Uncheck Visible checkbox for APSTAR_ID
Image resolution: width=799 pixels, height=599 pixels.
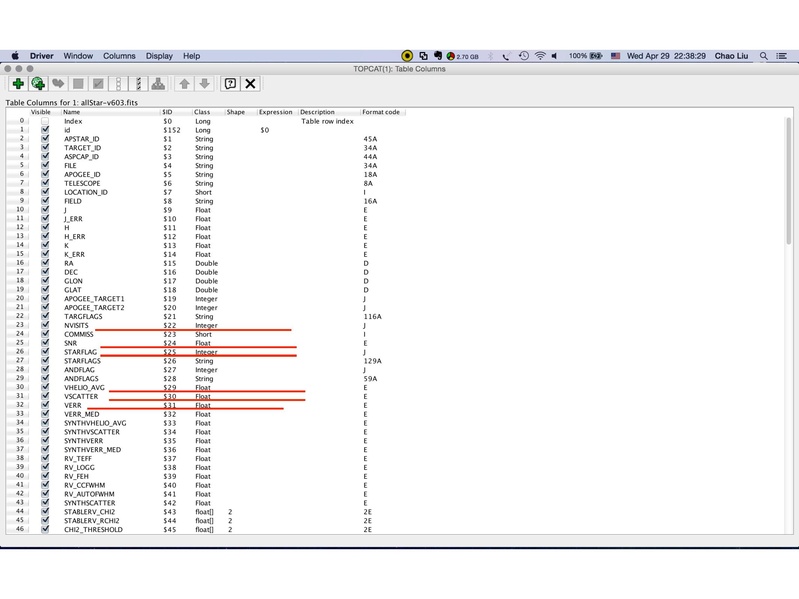pos(45,139)
